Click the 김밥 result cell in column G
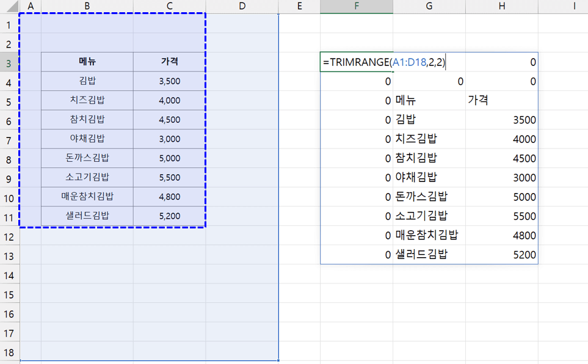588x364 pixels. (429, 119)
